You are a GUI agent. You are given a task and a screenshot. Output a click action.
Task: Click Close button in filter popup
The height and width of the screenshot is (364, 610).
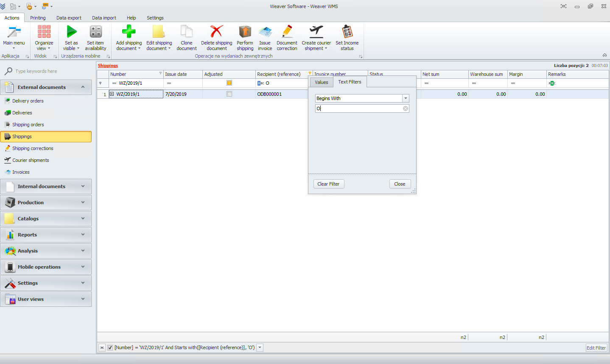click(x=400, y=184)
